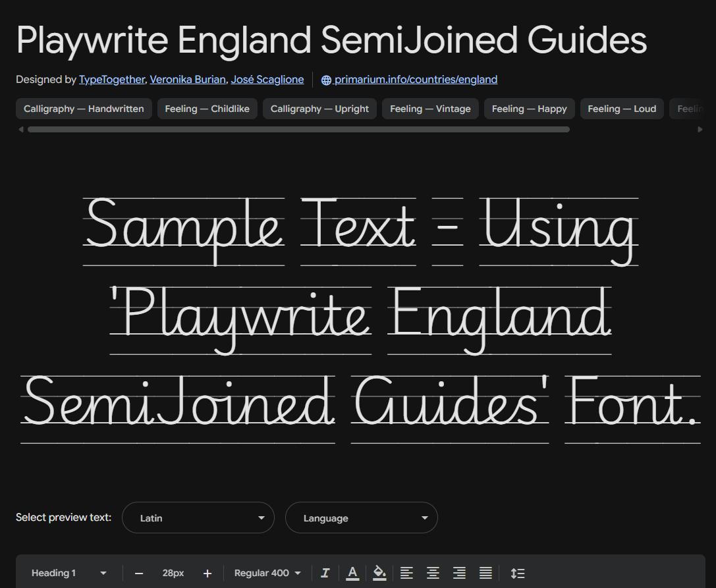Open the Veronika Burian designer link
The image size is (716, 588).
click(x=188, y=80)
